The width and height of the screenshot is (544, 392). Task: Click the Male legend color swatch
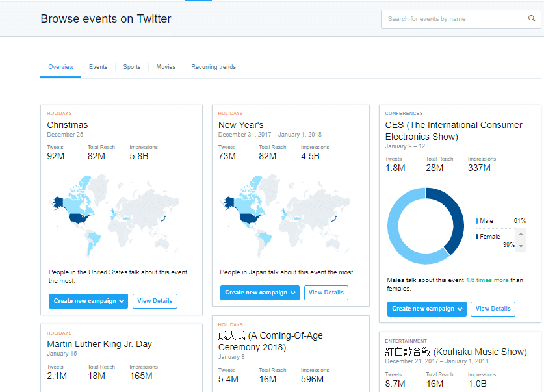477,221
